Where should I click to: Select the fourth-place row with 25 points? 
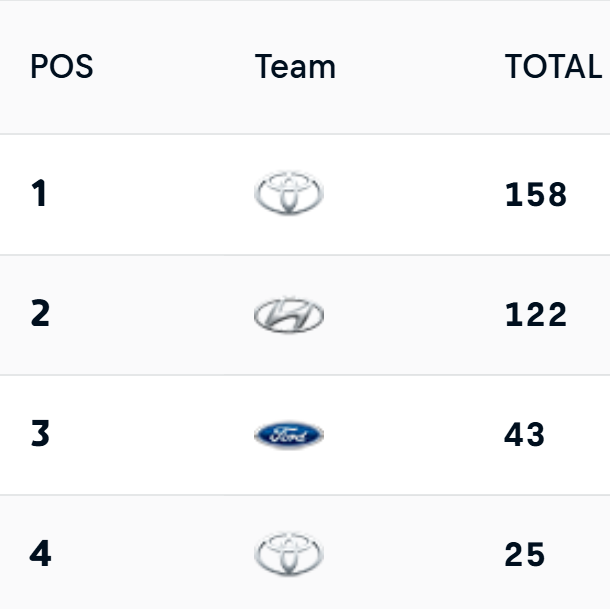(x=420, y=554)
